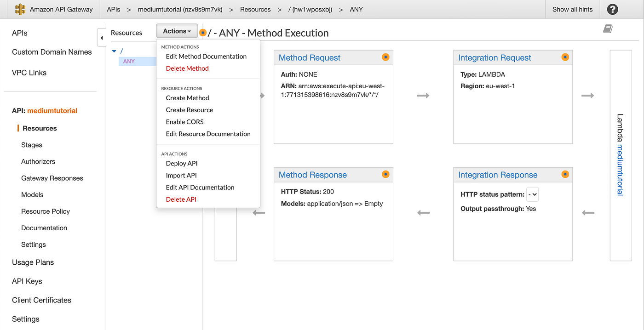This screenshot has height=330, width=644.
Task: Click the hint dot on Integration Response
Action: (565, 174)
